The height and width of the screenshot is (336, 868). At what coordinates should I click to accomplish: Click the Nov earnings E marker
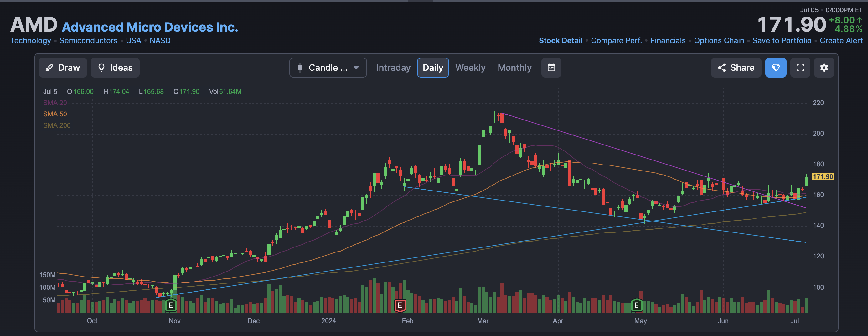(x=170, y=305)
